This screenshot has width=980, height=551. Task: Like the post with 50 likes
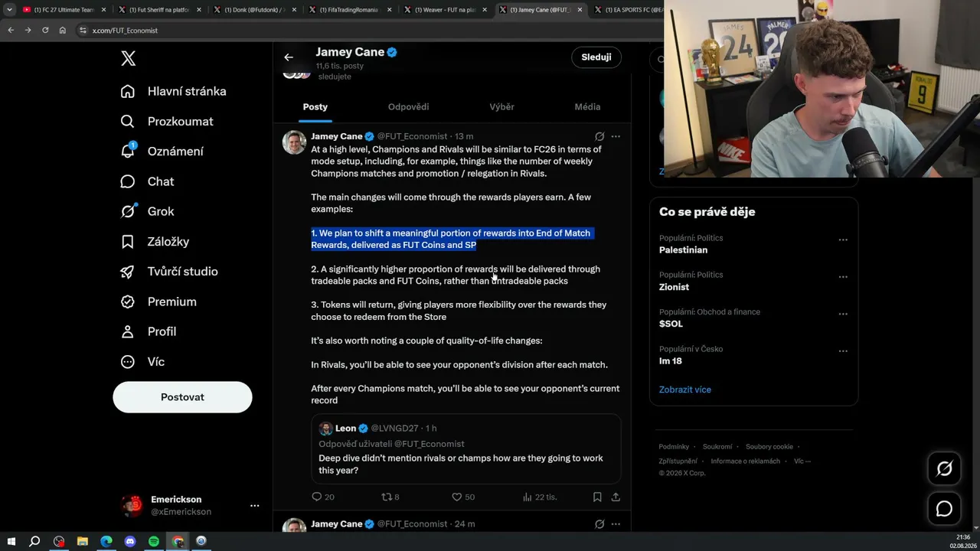[457, 497]
